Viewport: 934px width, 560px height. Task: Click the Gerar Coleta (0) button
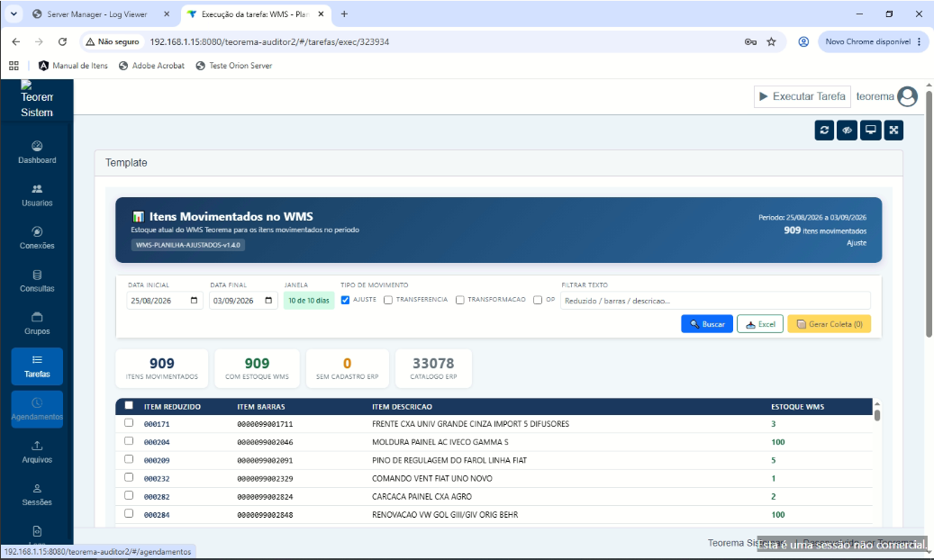pos(830,324)
